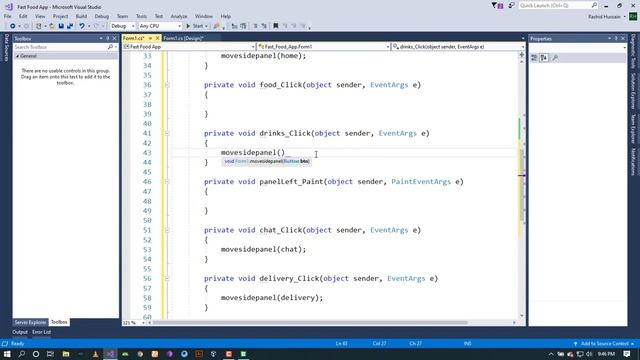Click the Open File toolbar icon

point(52,26)
